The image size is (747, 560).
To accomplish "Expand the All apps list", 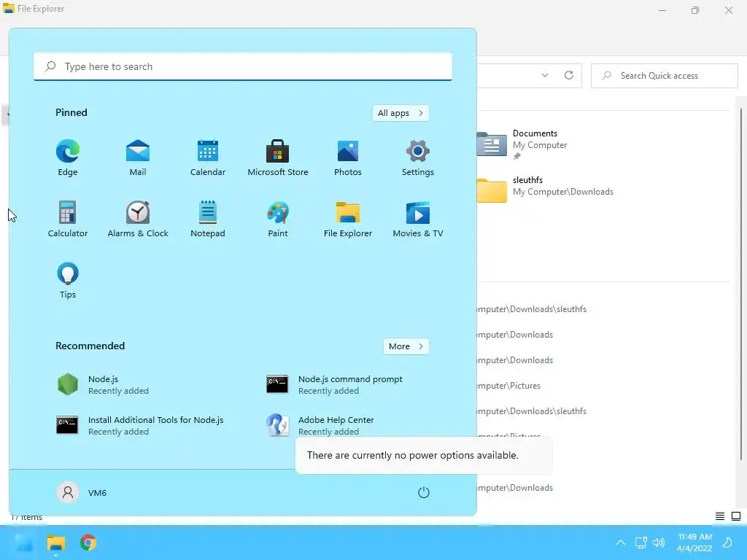I will click(400, 113).
